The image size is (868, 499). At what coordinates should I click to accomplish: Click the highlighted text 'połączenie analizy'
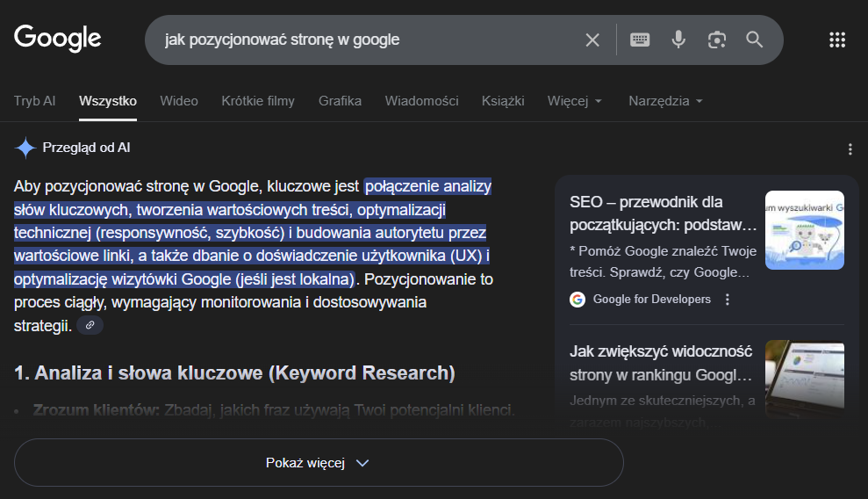click(428, 186)
